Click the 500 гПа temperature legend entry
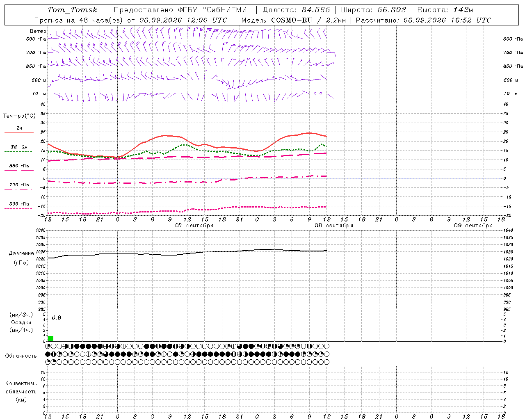This screenshot has height=420, width=525. click(19, 205)
